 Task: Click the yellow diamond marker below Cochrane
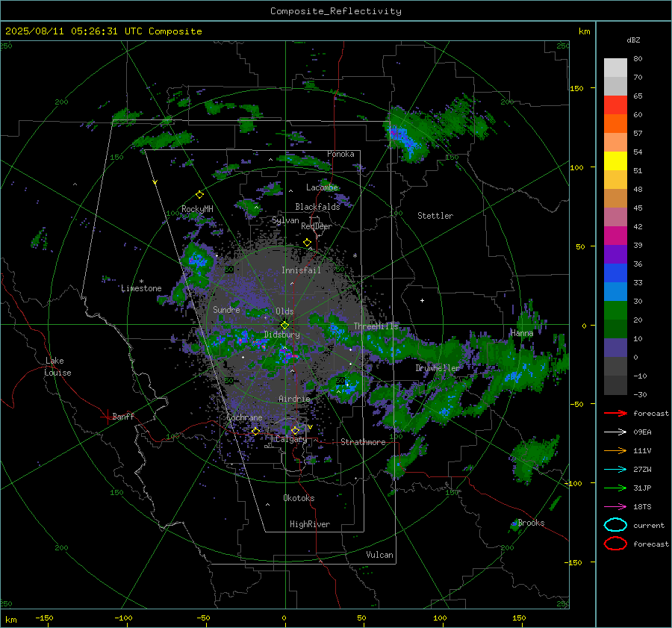tap(255, 431)
